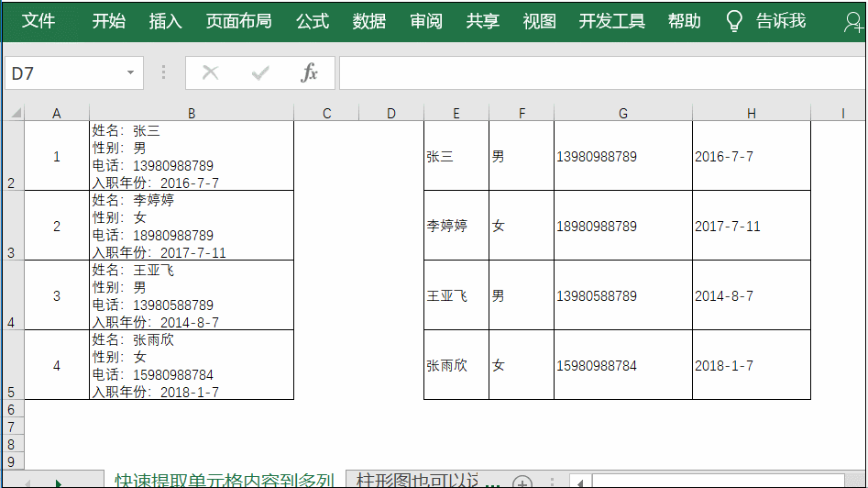The image size is (868, 488).
Task: Select row 7 header
Action: pos(12,427)
